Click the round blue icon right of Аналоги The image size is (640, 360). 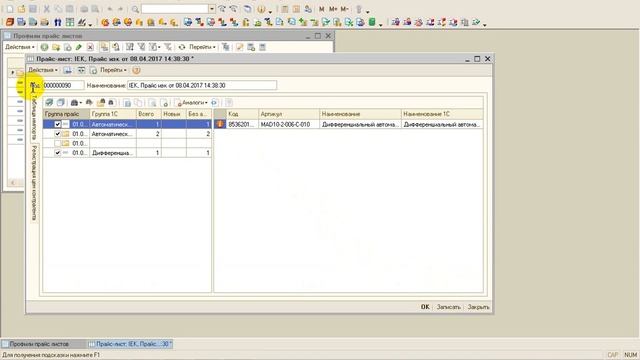point(214,102)
